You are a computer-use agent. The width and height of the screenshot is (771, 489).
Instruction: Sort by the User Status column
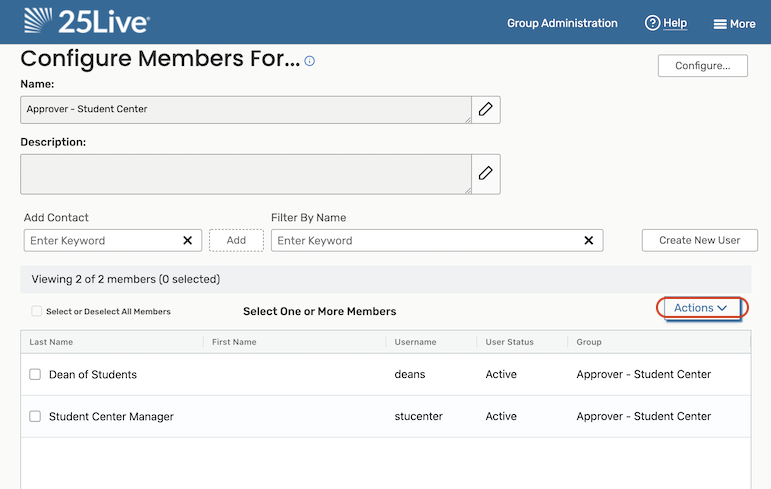point(509,342)
